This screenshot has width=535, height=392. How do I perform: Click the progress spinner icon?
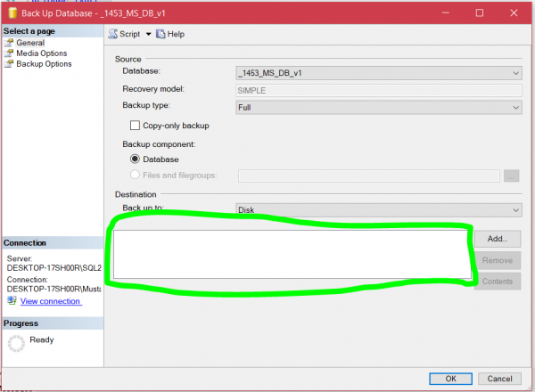click(16, 343)
